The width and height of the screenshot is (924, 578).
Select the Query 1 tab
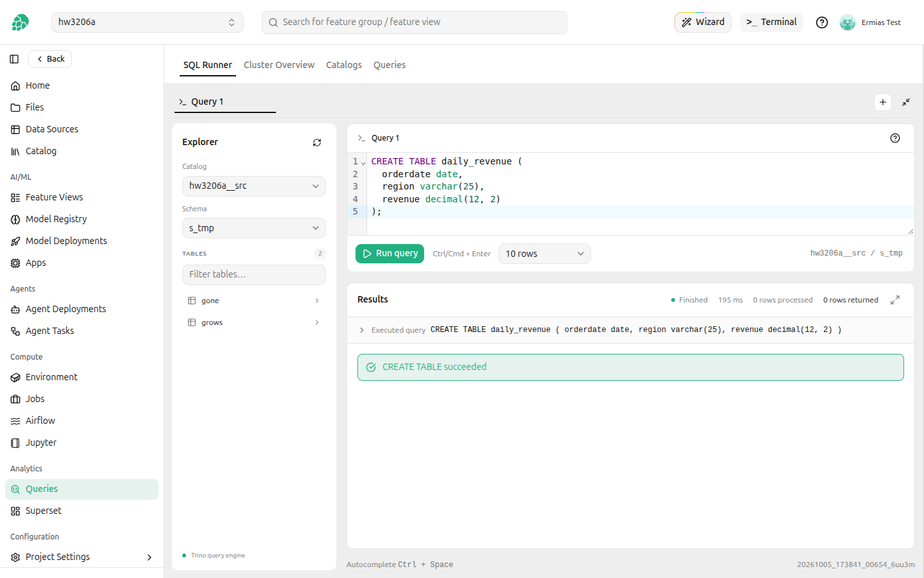[225, 101]
